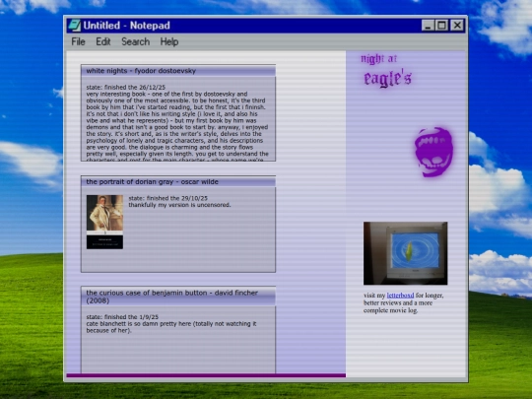Open the Search menu

135,41
